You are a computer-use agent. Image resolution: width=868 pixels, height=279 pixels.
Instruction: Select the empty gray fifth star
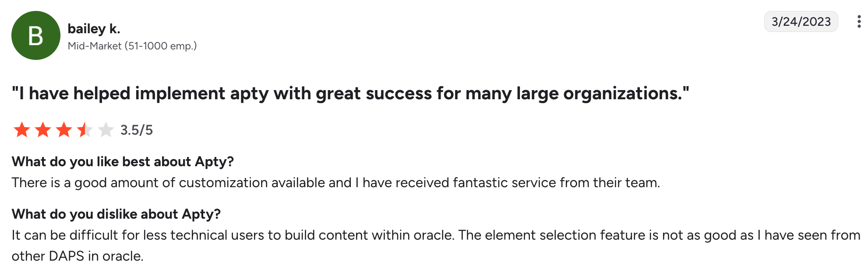point(106,130)
